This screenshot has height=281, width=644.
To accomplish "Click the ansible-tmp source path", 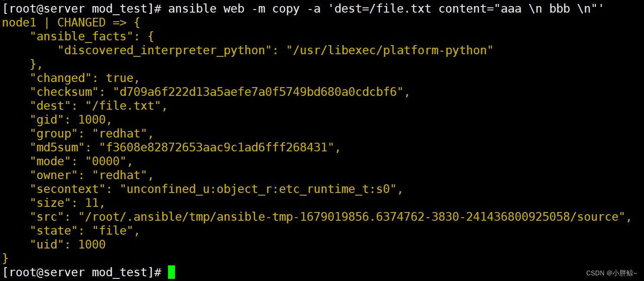I will coord(352,217).
